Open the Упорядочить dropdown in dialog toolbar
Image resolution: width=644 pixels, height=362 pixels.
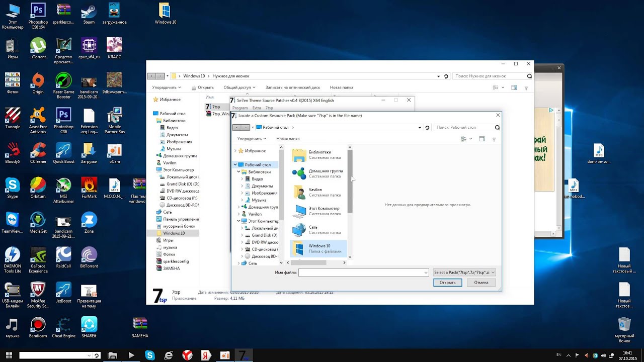252,139
